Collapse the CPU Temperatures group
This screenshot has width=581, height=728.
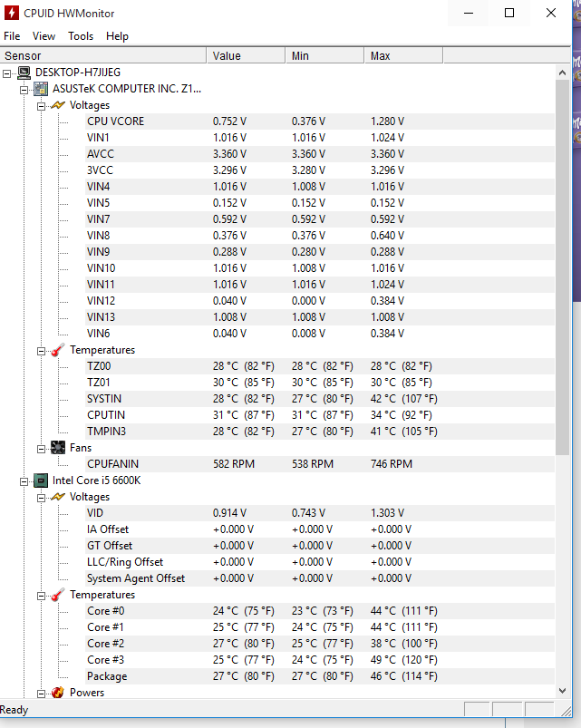tap(42, 596)
